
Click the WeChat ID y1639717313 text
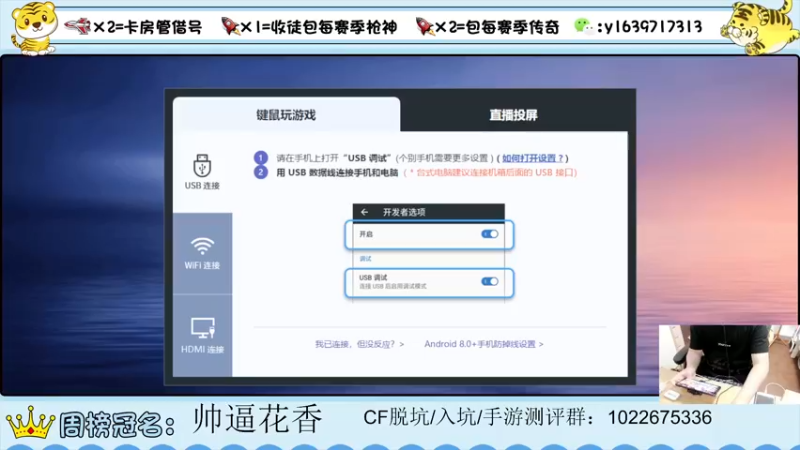653,27
